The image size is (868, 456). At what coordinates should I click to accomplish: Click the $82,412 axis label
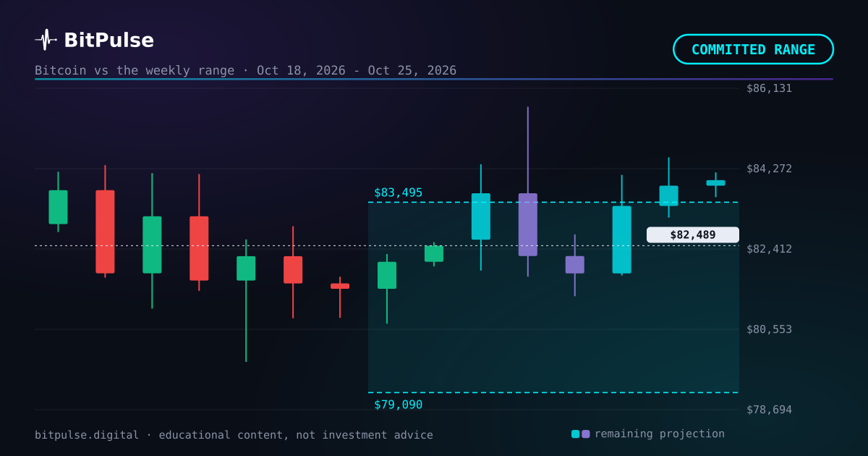pos(769,249)
